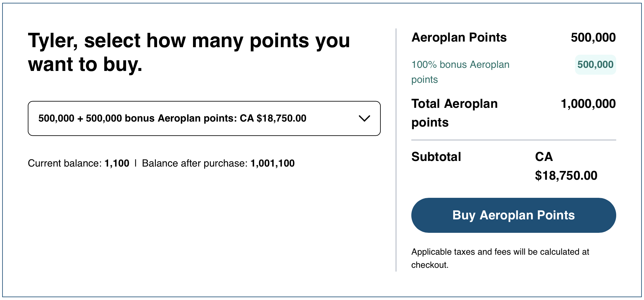Select the Aeroplan Points 500,000 amount
Screen dimensions: 644x300
[593, 37]
